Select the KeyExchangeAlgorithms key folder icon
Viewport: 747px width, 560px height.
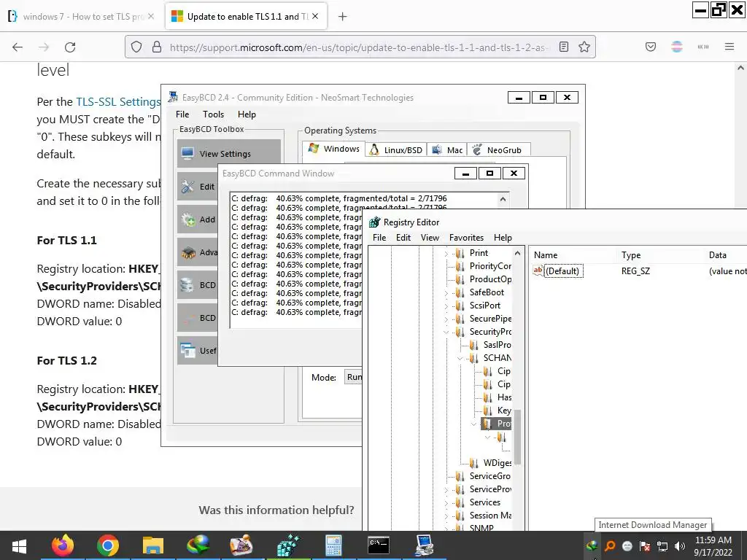click(488, 411)
